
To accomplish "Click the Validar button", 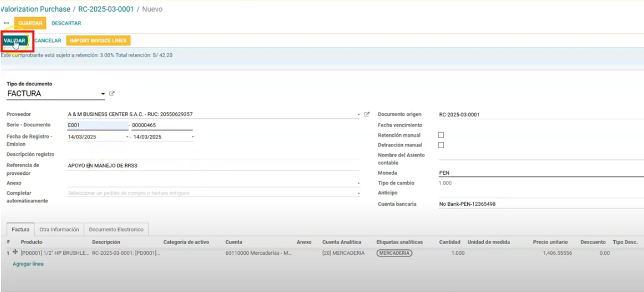I will pyautogui.click(x=14, y=41).
